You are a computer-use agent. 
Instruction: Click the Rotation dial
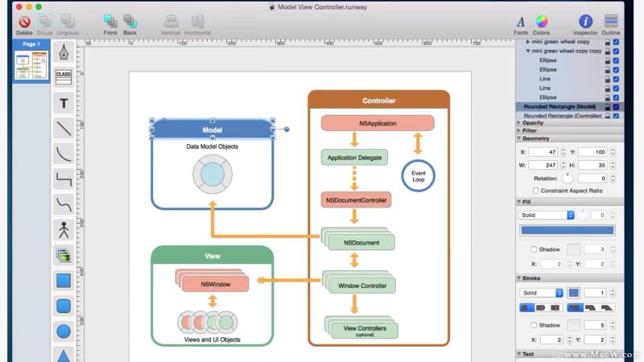point(568,179)
